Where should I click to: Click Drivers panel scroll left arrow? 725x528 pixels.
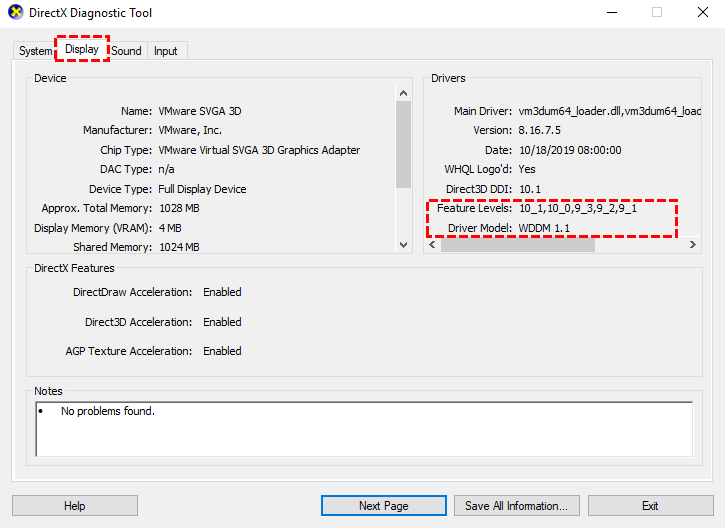432,245
